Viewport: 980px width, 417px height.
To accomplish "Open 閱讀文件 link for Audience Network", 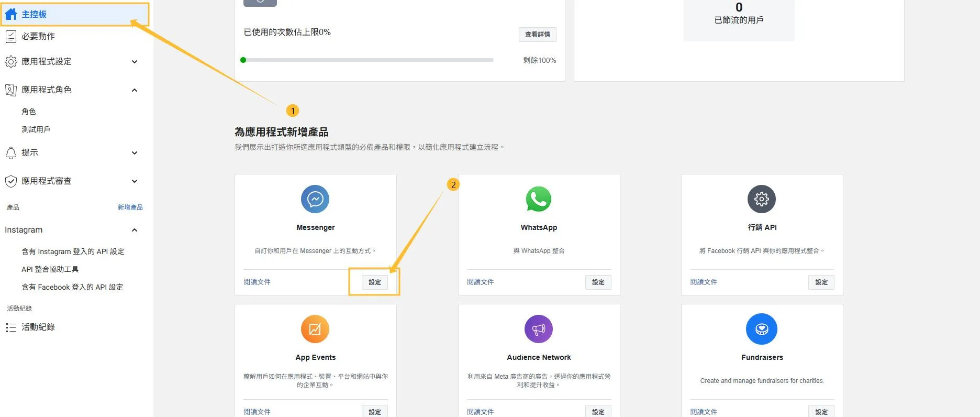I will [481, 412].
